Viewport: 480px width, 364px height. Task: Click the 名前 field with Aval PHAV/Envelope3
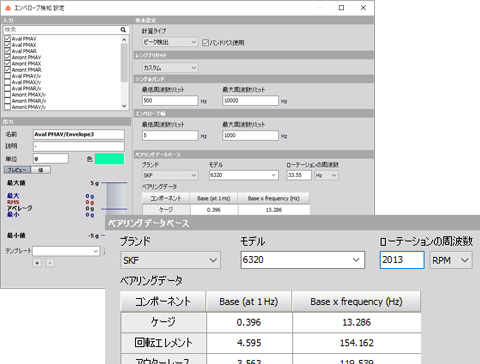(x=79, y=134)
